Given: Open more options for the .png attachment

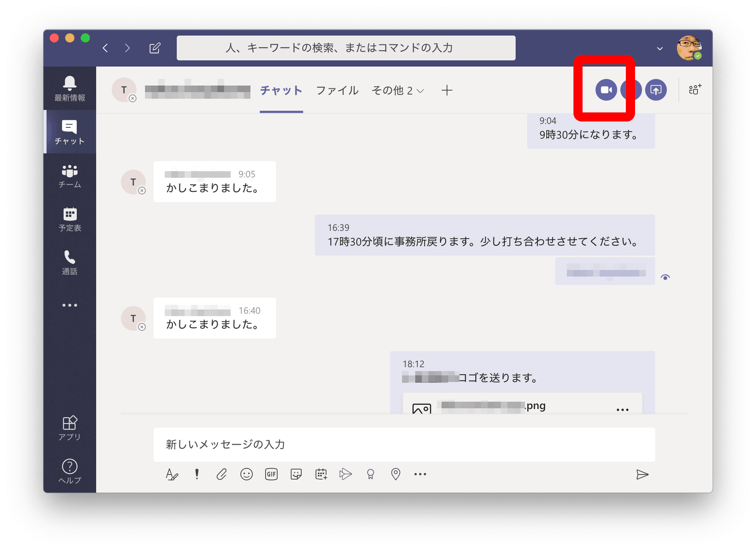Looking at the screenshot, I should coord(622,409).
